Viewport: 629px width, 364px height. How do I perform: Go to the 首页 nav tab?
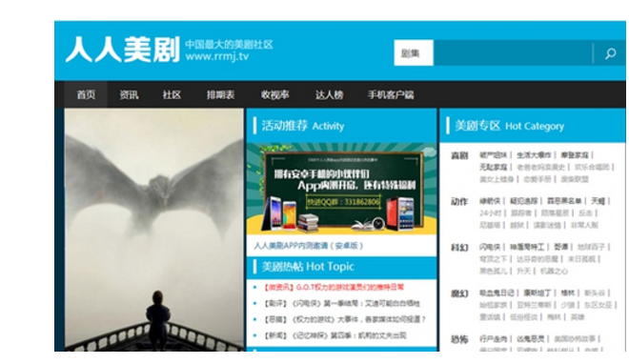point(86,94)
